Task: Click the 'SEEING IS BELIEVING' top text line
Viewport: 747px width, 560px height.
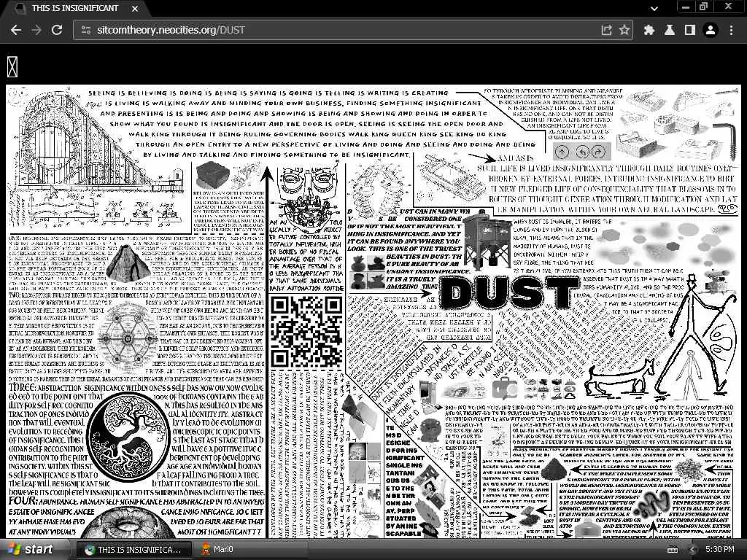Action: click(268, 93)
